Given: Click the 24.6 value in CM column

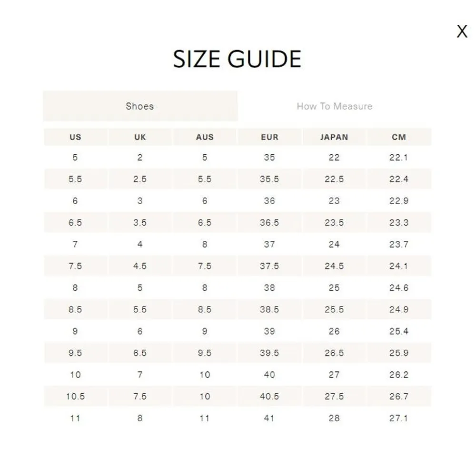Looking at the screenshot, I should click(399, 288).
